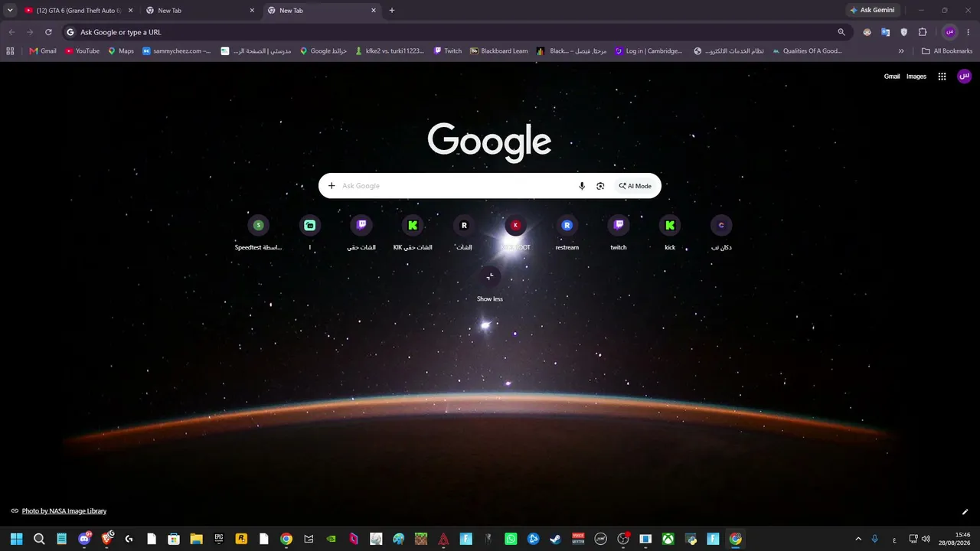The width and height of the screenshot is (980, 551).
Task: Search by image with the Lens icon
Action: (600, 186)
